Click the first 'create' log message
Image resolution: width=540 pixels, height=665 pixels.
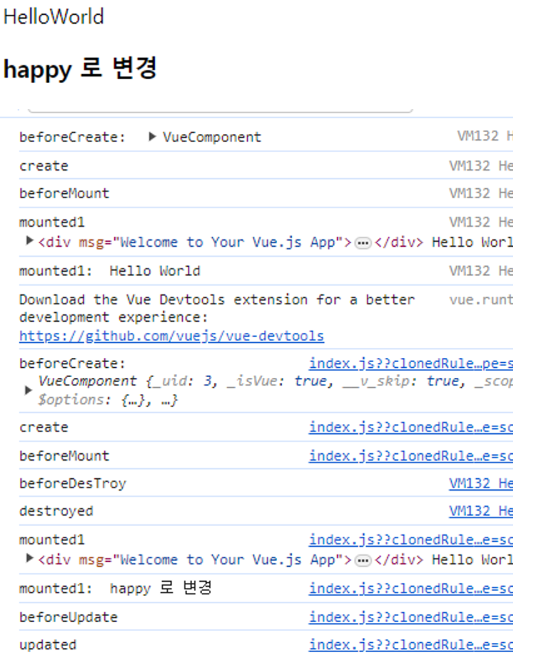coord(44,166)
